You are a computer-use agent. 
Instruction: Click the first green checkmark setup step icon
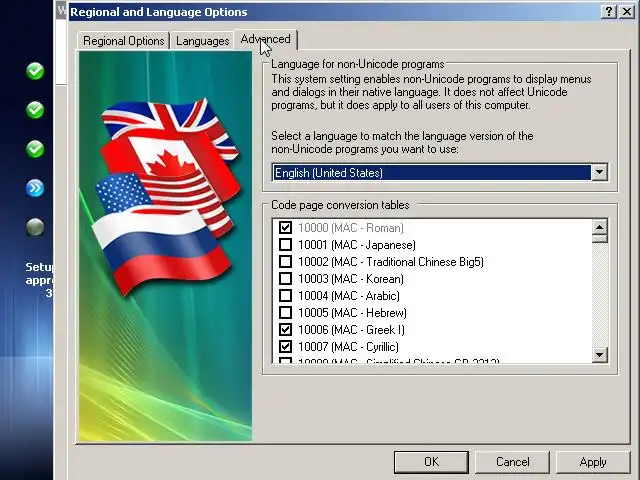point(35,71)
